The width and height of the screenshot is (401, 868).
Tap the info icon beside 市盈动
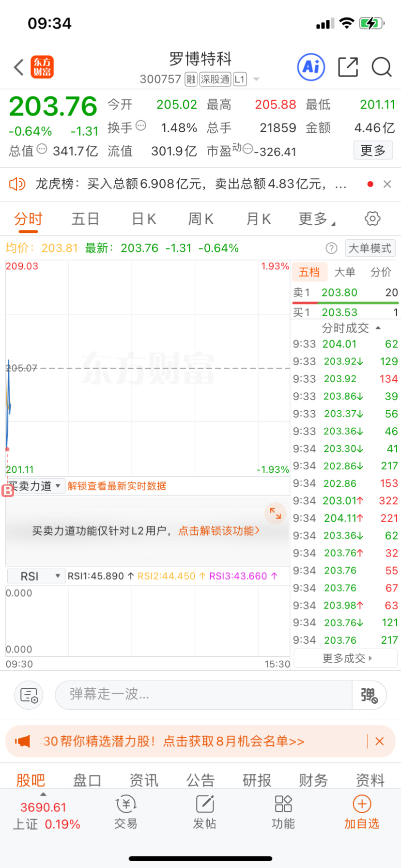click(247, 149)
